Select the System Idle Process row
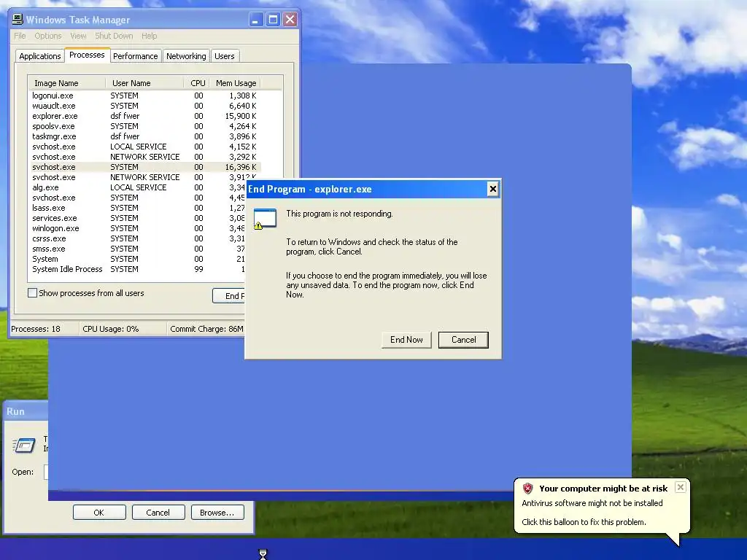747x560 pixels. pyautogui.click(x=138, y=270)
